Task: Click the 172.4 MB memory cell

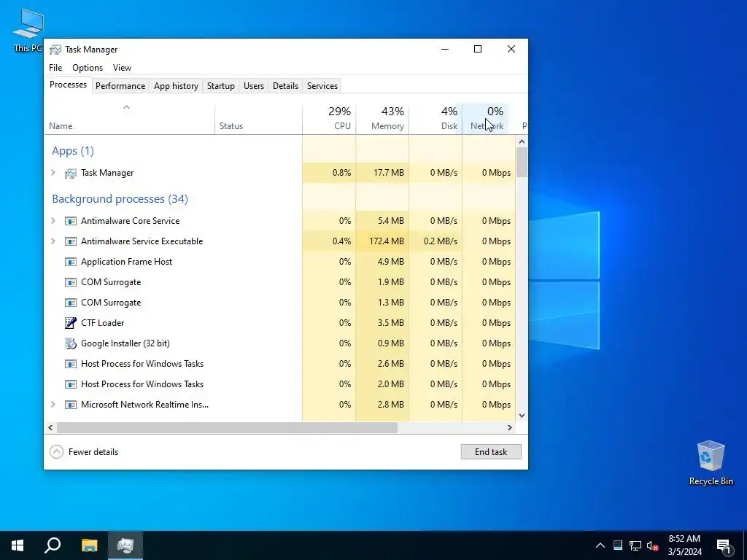Action: click(382, 241)
